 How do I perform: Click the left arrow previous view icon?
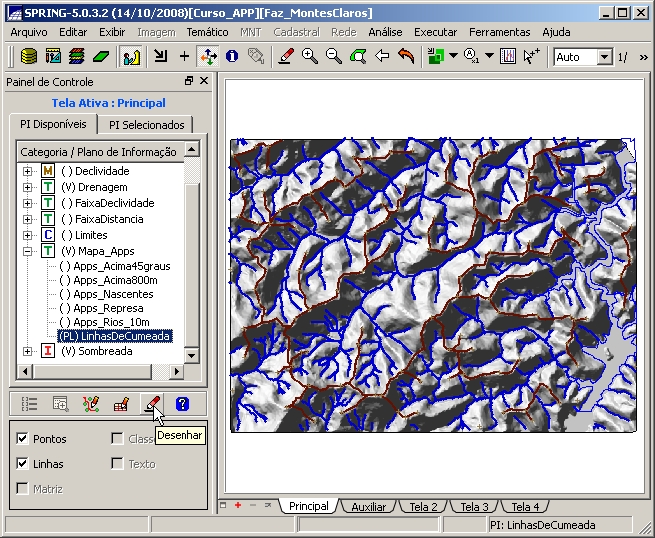pos(382,57)
